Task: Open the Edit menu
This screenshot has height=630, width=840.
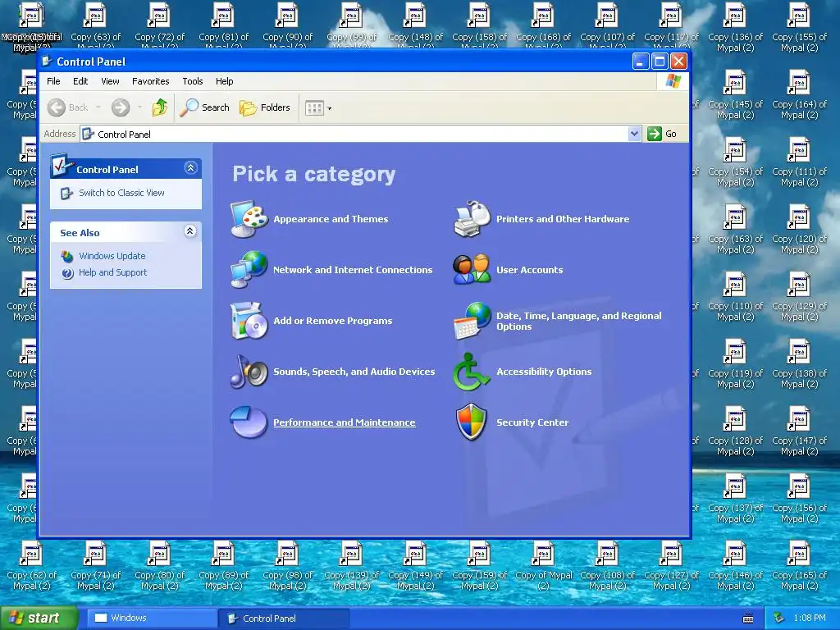Action: [x=80, y=81]
